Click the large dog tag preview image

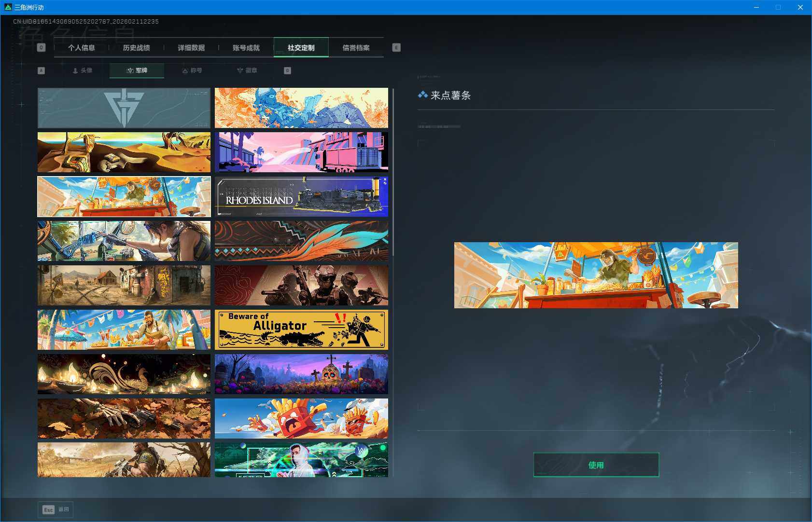pos(596,275)
